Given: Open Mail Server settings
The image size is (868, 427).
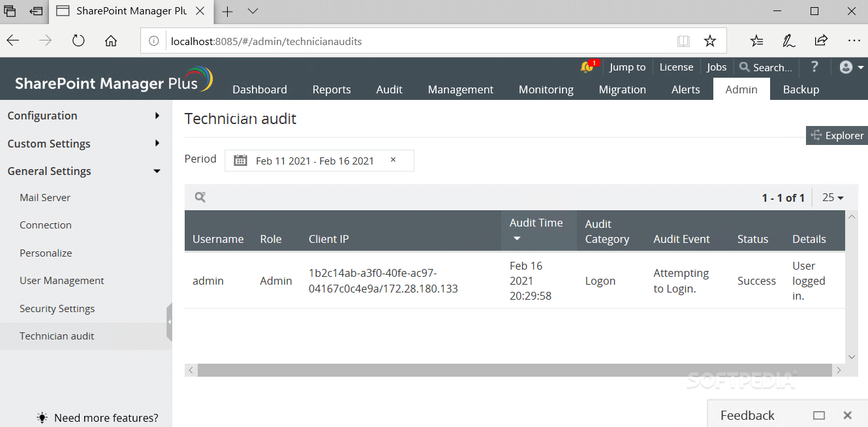Looking at the screenshot, I should point(45,197).
